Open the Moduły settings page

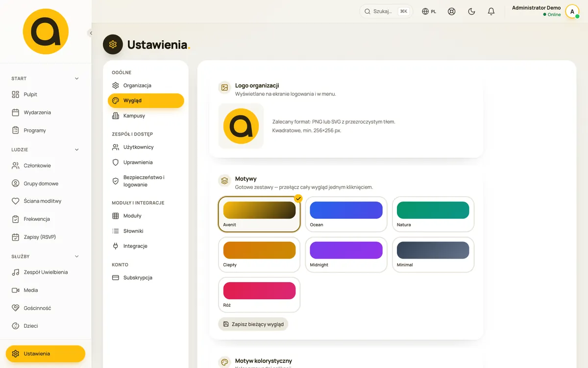click(146, 216)
